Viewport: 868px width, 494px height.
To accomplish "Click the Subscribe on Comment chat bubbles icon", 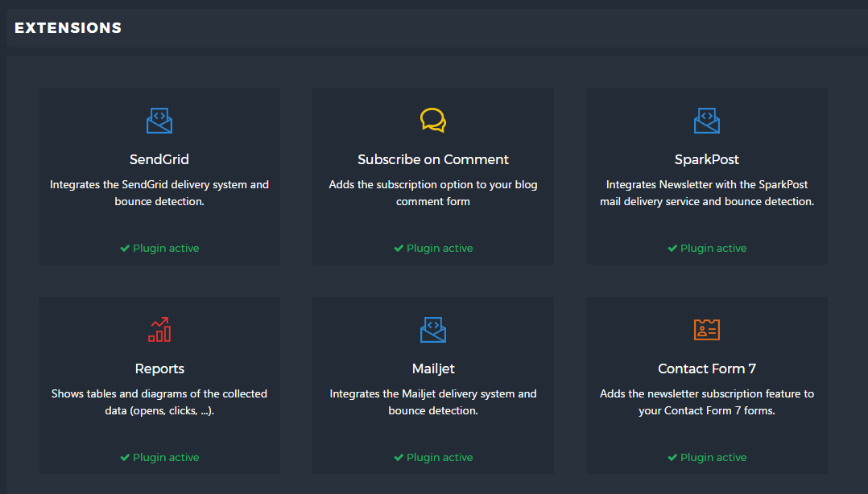I will pyautogui.click(x=432, y=121).
